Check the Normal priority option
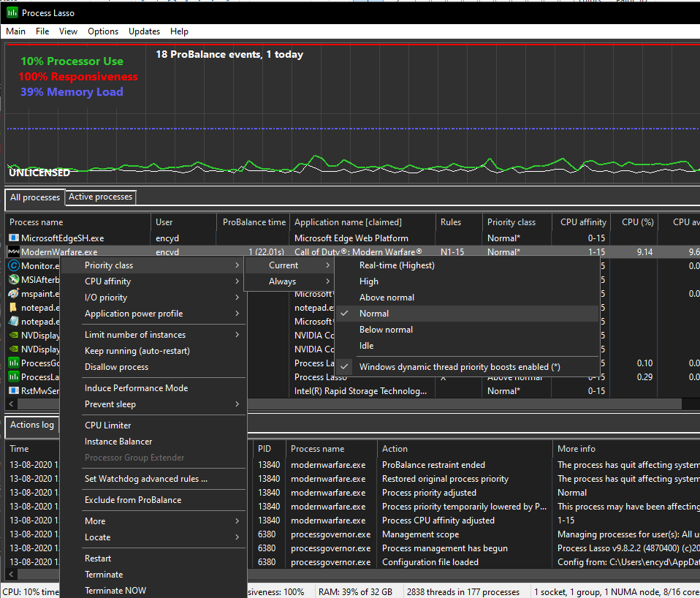This screenshot has height=598, width=700. click(466, 314)
